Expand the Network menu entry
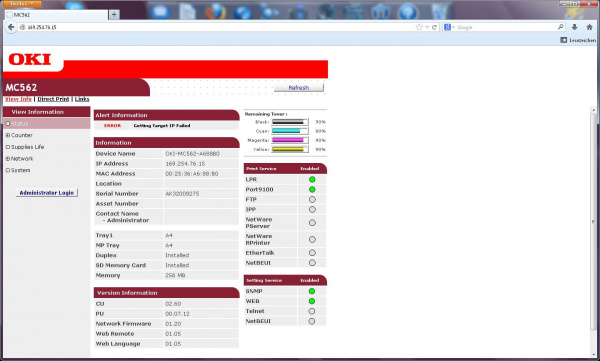The image size is (600, 361). pos(19,158)
